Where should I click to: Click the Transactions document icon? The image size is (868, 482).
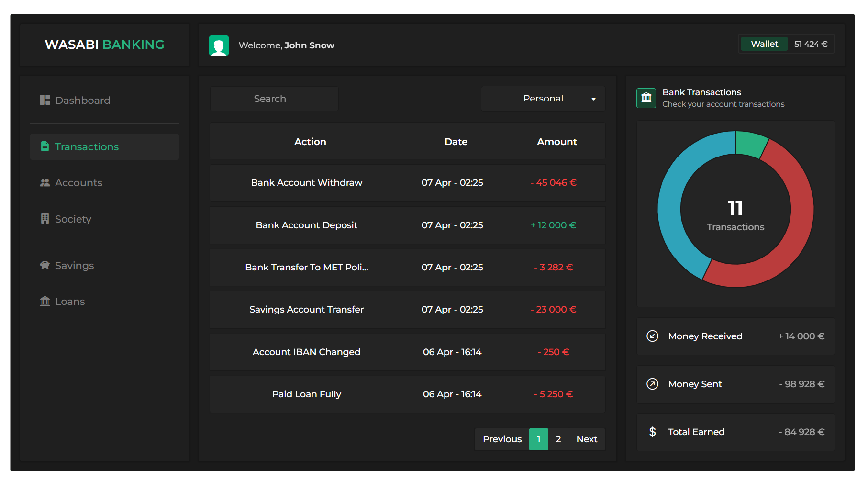point(45,146)
